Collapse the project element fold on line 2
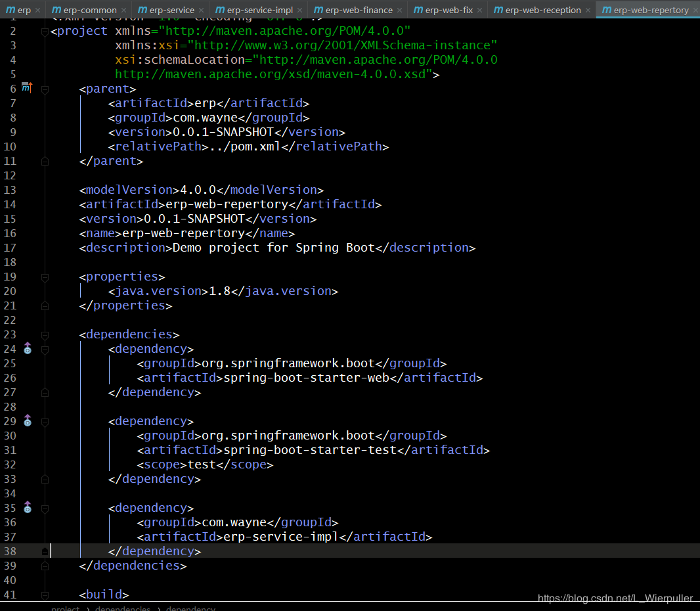The height and width of the screenshot is (611, 700). 45,32
